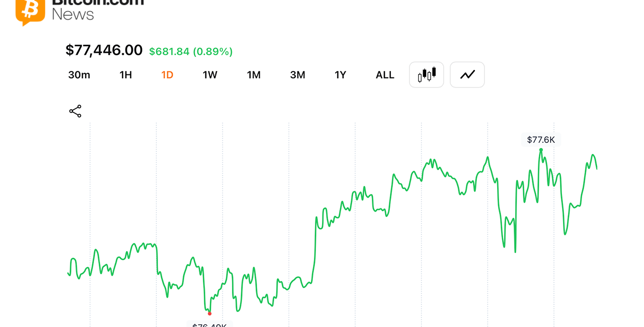Click the $77.6K high price label
This screenshot has height=327, width=644.
541,140
